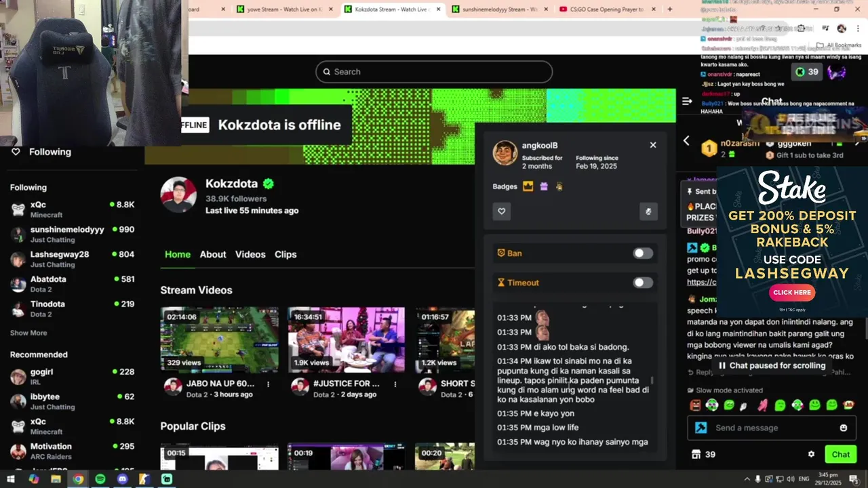Play the 02:14:06 stream video thumbnail
Screen dimensions: 868x488
pyautogui.click(x=219, y=340)
